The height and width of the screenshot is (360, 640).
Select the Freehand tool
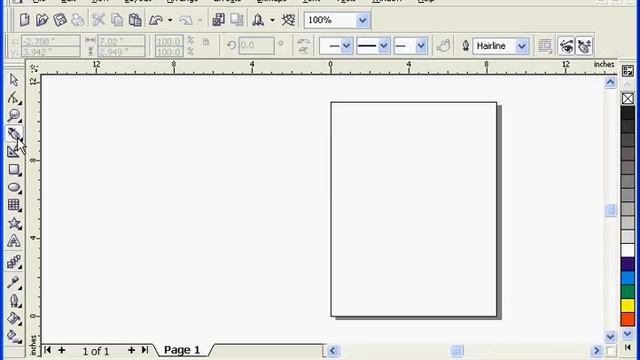pos(14,134)
